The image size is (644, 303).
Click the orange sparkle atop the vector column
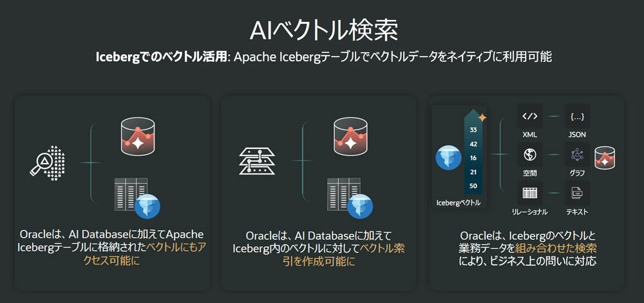pyautogui.click(x=482, y=118)
